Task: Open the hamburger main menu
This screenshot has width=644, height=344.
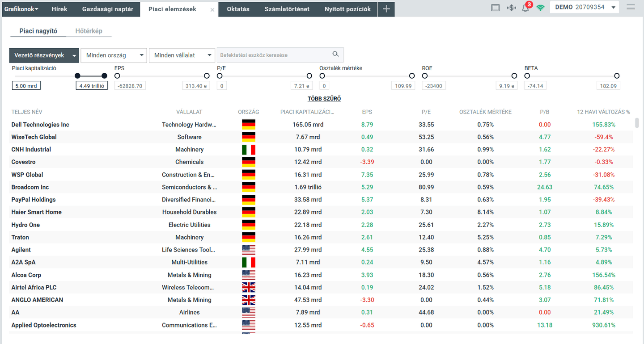Action: click(x=631, y=7)
